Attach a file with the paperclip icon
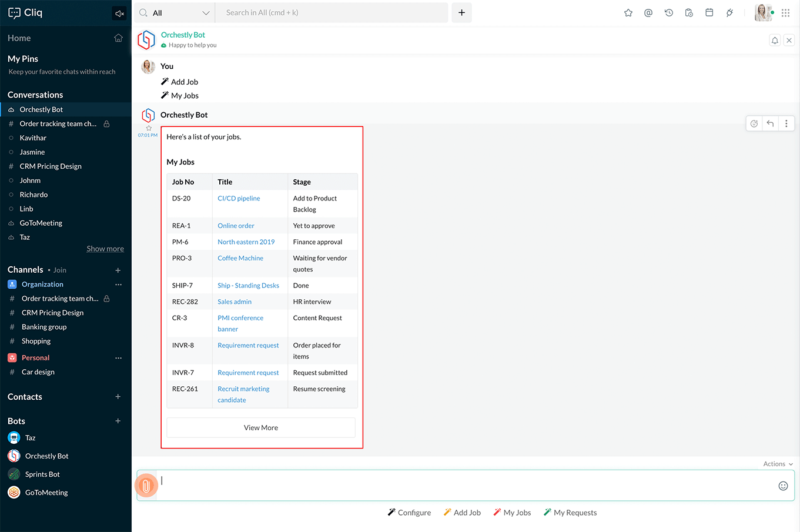The width and height of the screenshot is (800, 532). (146, 486)
